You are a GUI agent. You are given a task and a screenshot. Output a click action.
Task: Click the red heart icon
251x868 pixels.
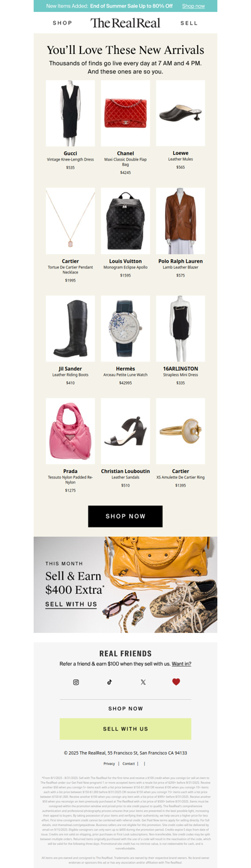point(176,682)
